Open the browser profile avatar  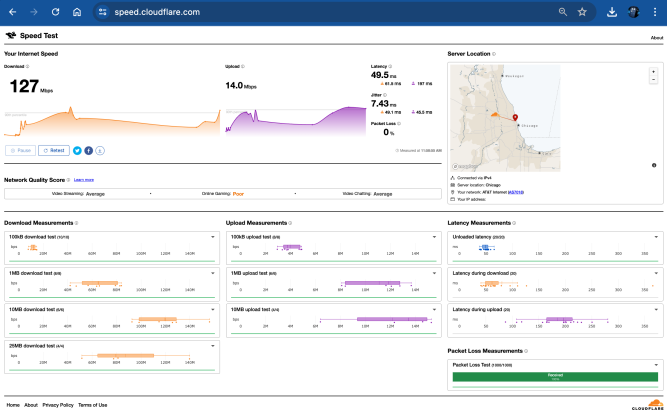633,12
